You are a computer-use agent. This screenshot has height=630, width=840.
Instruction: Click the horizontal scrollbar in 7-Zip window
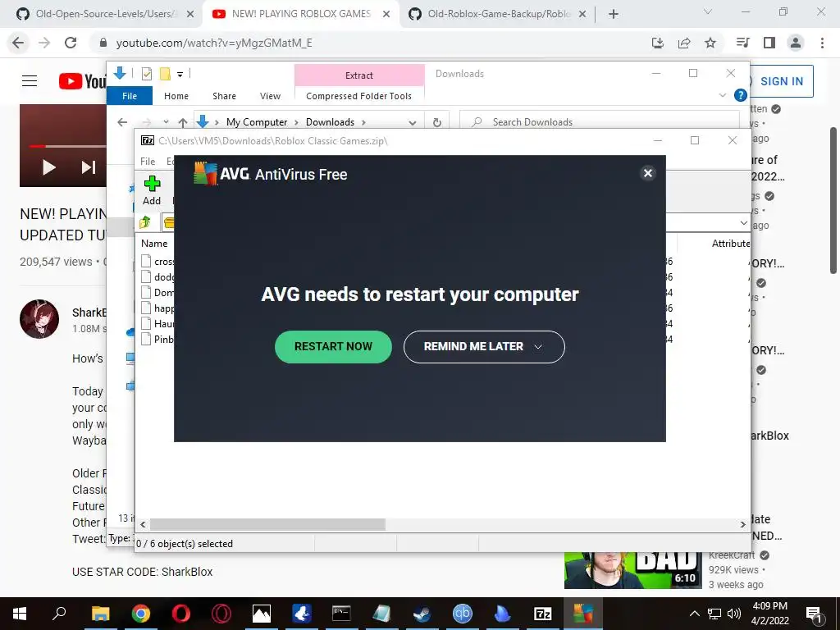point(267,524)
